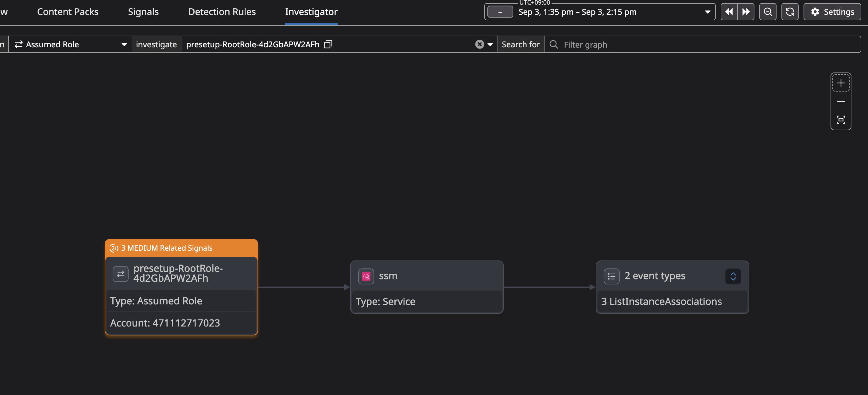Step time range backward
Viewport: 868px width, 395px height.
(729, 12)
